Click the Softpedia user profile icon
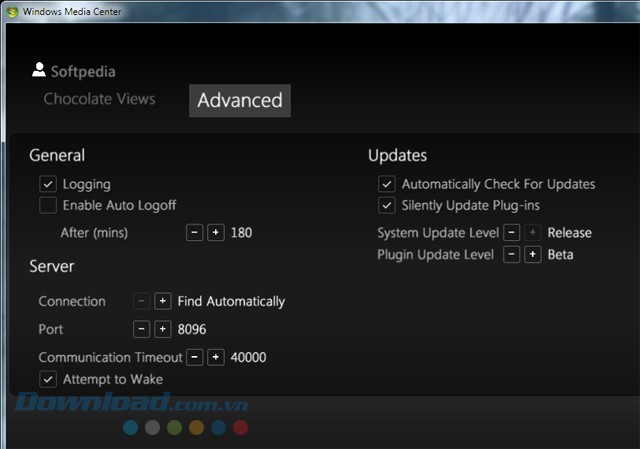The image size is (640, 449). 39,70
